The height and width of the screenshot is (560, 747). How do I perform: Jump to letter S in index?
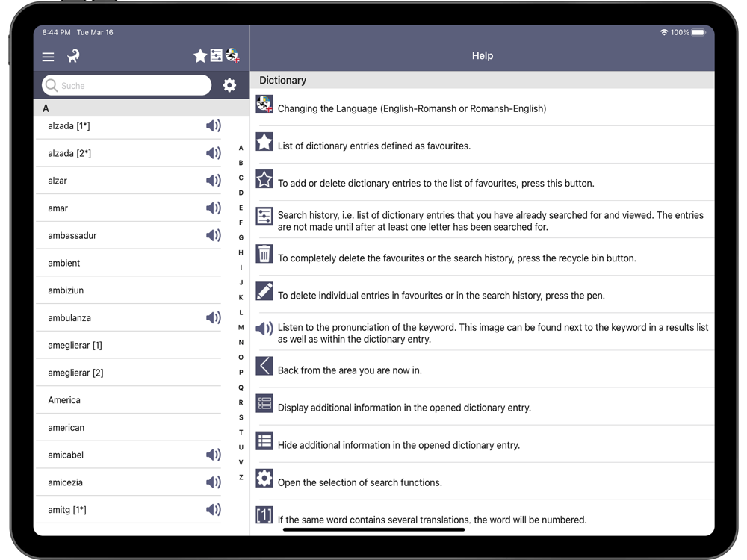[241, 417]
